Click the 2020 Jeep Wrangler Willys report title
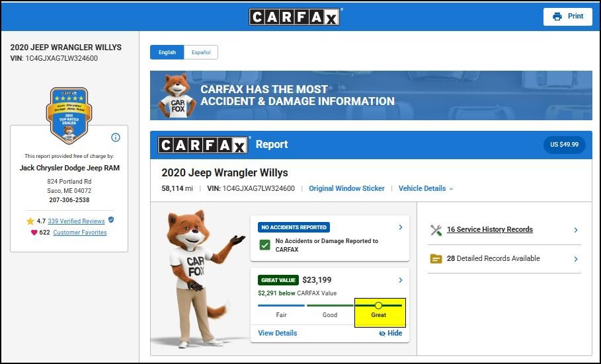 [225, 173]
